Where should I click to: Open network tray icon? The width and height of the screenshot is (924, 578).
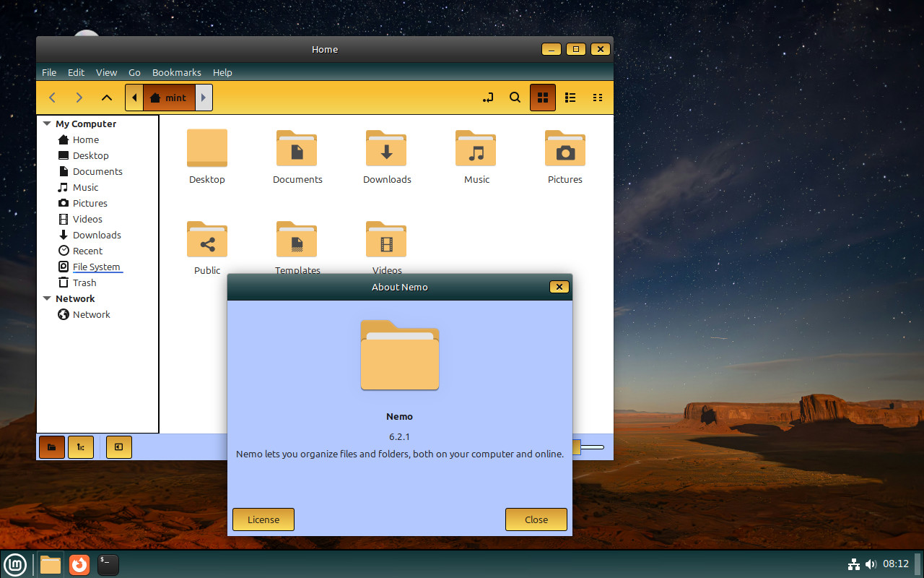[853, 564]
